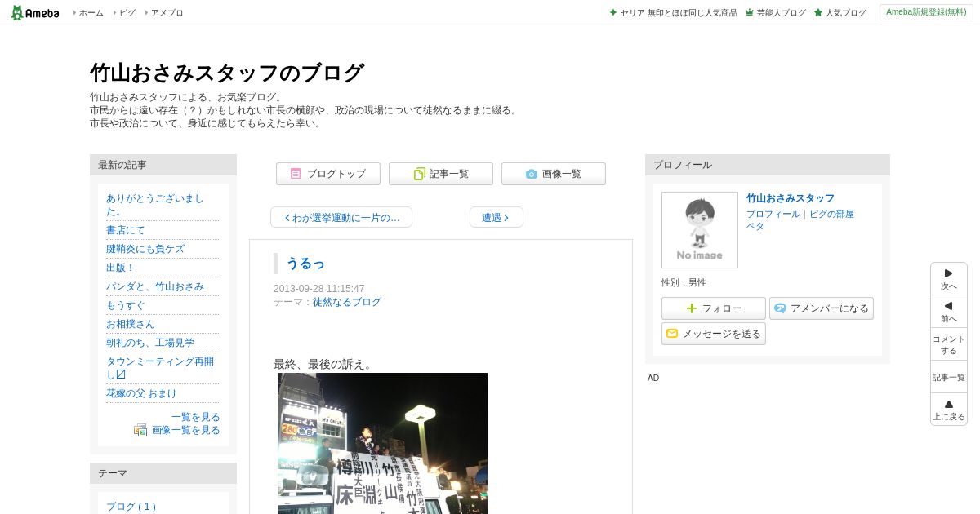Go to ブログトップ tab

[328, 174]
